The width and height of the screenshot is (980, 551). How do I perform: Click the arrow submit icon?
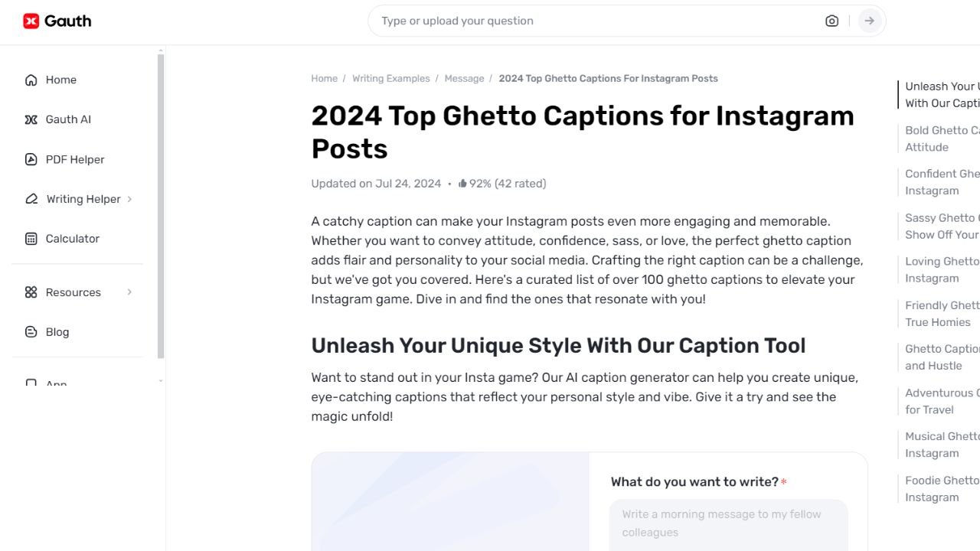(870, 21)
